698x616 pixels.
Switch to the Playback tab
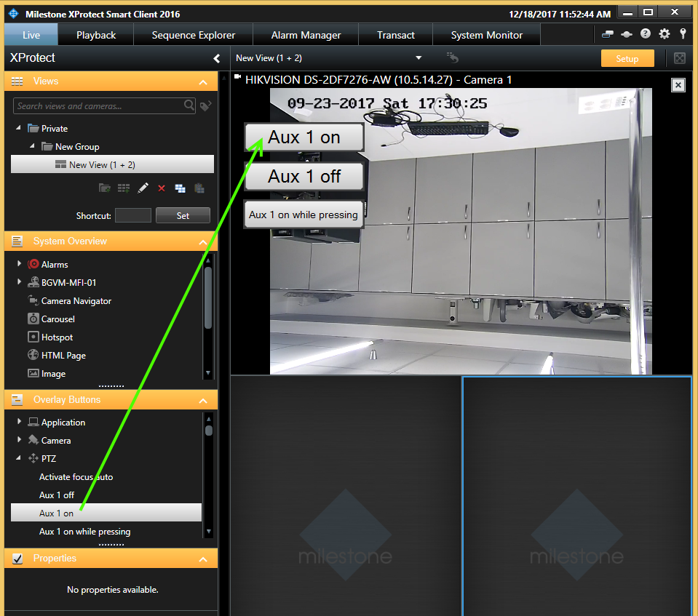point(95,35)
